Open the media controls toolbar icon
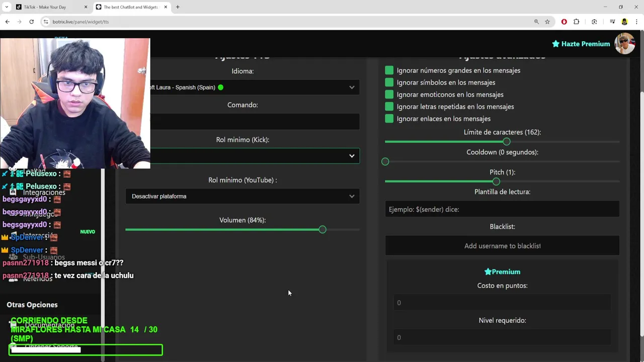Viewport: 644px width, 362px height. 612,22
